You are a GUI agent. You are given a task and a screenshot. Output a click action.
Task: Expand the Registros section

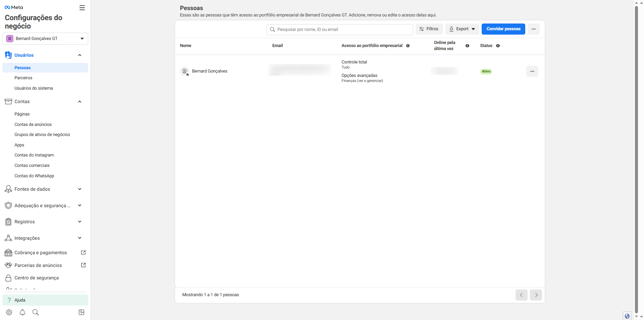click(x=79, y=222)
